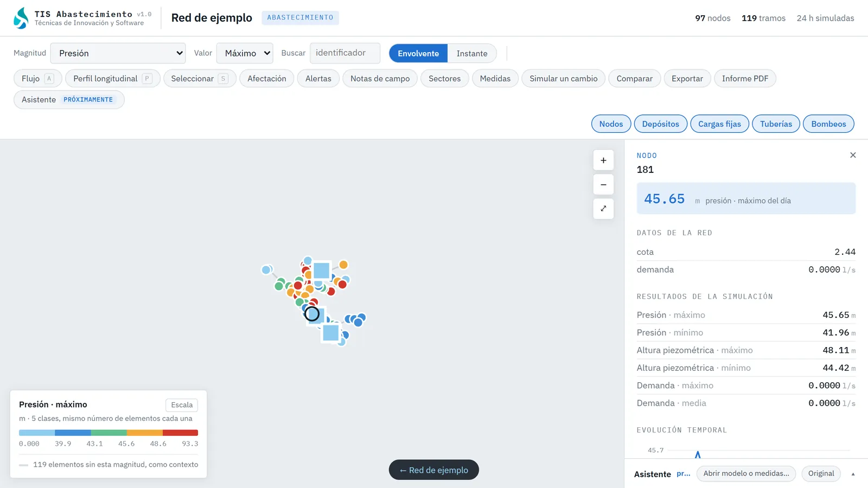Switch to Envolvente mode
The image size is (868, 488).
pos(418,53)
